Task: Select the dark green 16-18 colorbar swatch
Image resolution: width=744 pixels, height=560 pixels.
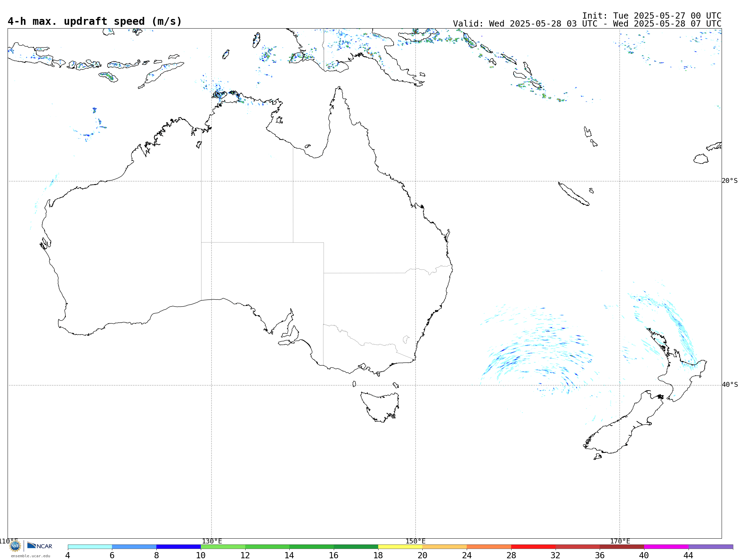Action: pos(356,547)
